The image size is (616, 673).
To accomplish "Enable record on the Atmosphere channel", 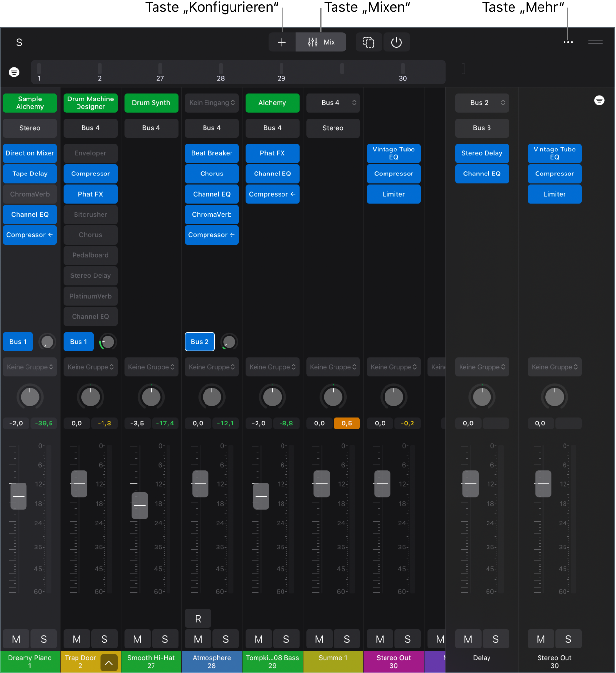I will 198,618.
